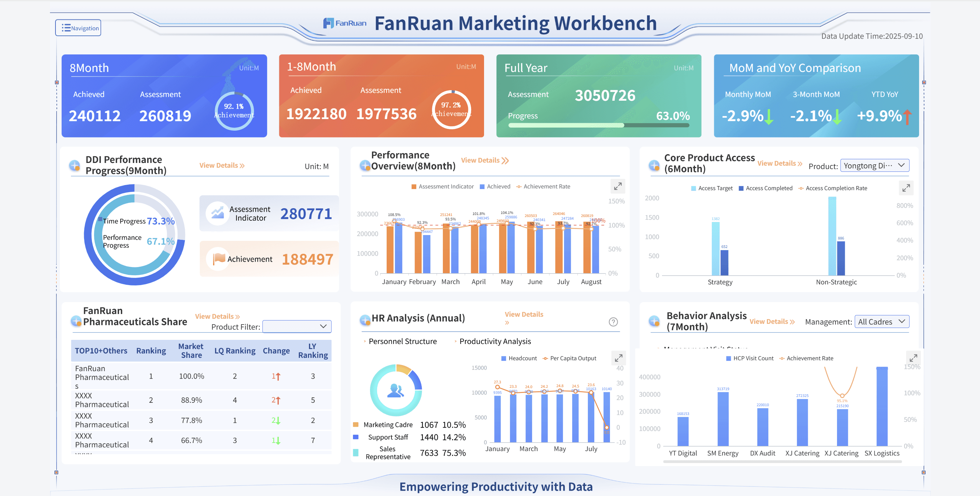Toggle Achievement Rate legend in Performance Overview

pyautogui.click(x=543, y=186)
